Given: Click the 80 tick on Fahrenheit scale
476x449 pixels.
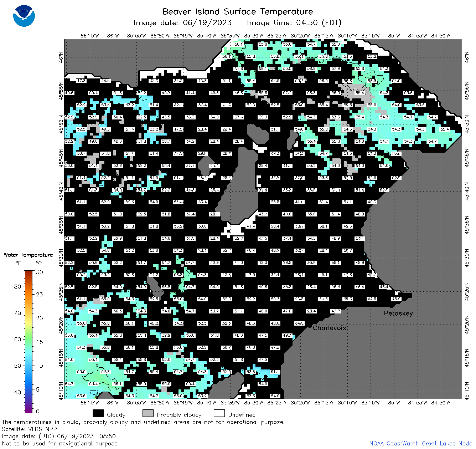Looking at the screenshot, I should pos(17,286).
